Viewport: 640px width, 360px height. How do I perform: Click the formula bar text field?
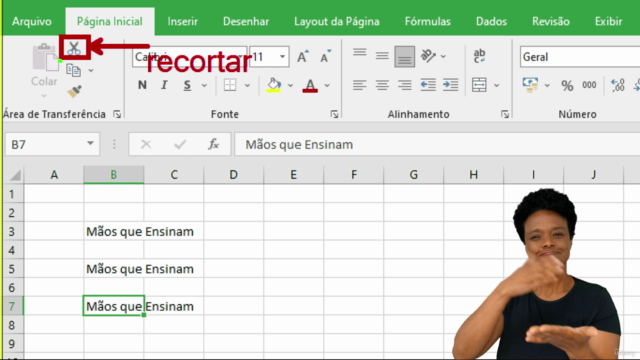437,144
